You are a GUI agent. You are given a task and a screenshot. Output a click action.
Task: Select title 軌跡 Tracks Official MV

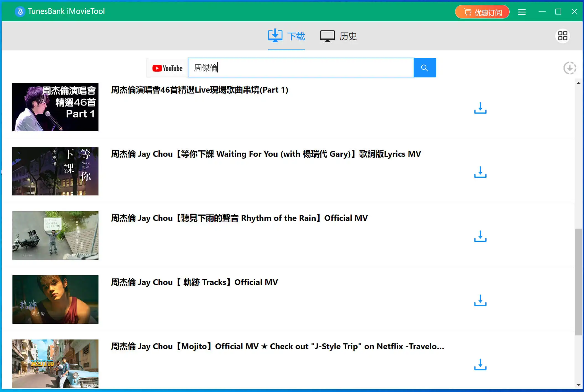click(194, 282)
